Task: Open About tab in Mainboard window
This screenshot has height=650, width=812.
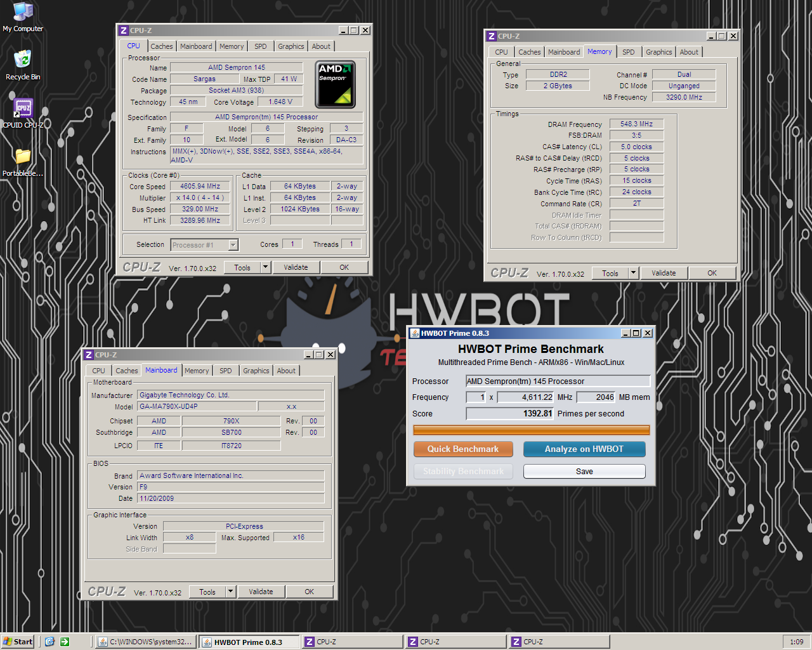Action: click(x=286, y=371)
